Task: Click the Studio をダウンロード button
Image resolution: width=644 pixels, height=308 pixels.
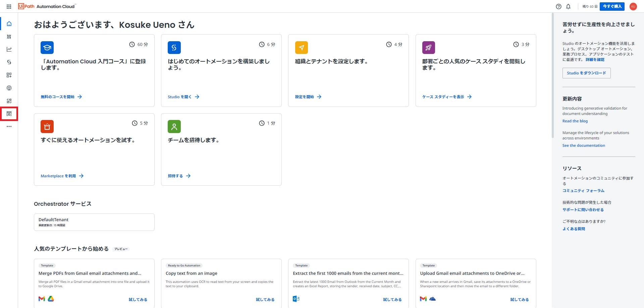Action: tap(586, 73)
